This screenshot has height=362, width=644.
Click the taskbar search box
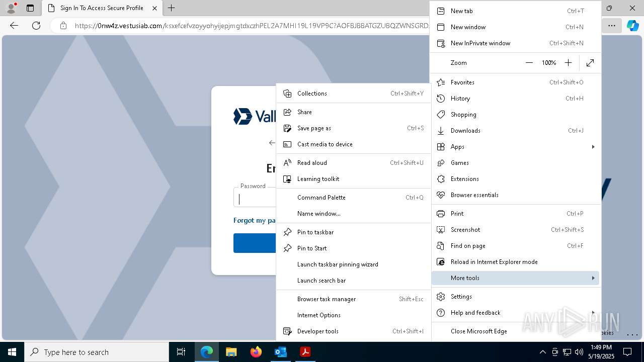[x=97, y=352]
